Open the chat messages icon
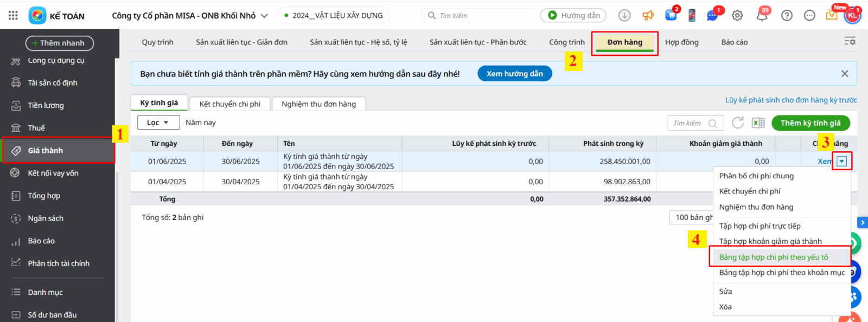This screenshot has width=868, height=322. pos(712,16)
